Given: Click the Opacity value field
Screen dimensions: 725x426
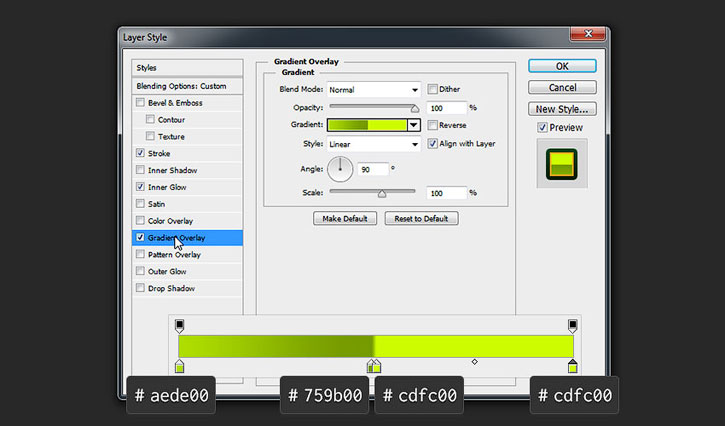Looking at the screenshot, I should pyautogui.click(x=446, y=108).
